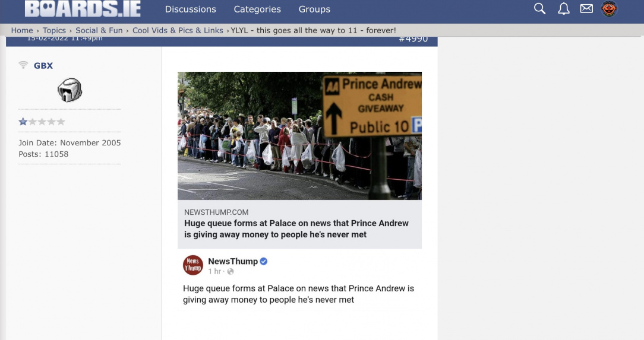Open the Discussions menu
The width and height of the screenshot is (644, 340).
(x=191, y=9)
